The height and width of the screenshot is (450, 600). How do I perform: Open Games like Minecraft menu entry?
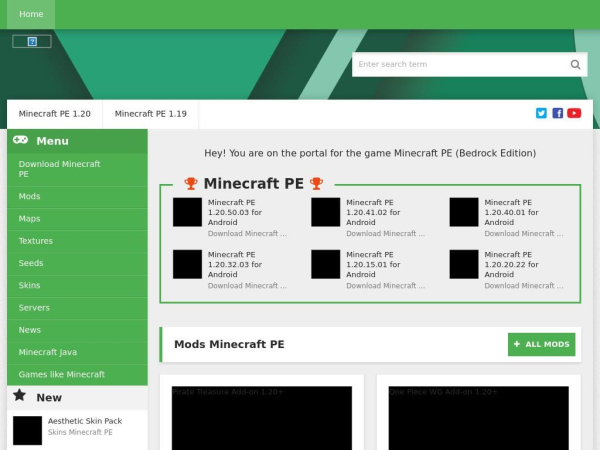77,375
